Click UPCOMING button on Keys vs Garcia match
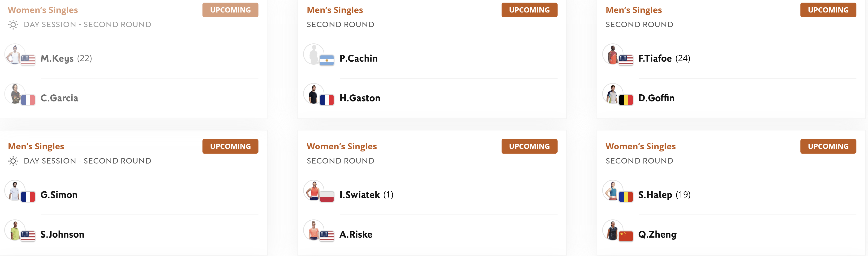This screenshot has height=256, width=868. coord(231,10)
